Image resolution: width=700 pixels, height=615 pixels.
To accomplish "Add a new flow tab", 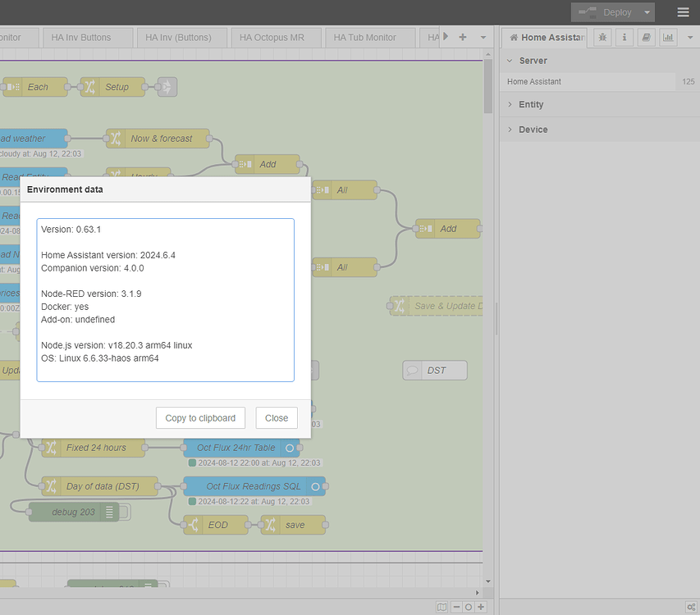I will pyautogui.click(x=463, y=38).
